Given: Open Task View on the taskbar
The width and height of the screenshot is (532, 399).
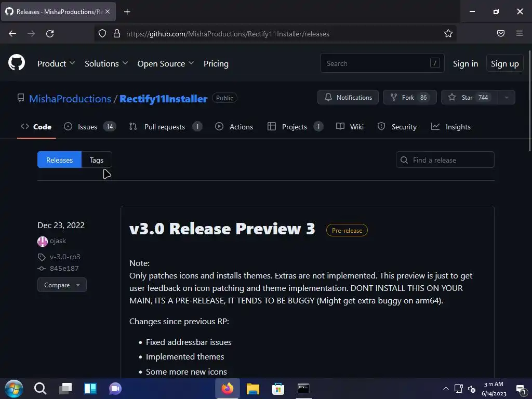Looking at the screenshot, I should (65, 389).
